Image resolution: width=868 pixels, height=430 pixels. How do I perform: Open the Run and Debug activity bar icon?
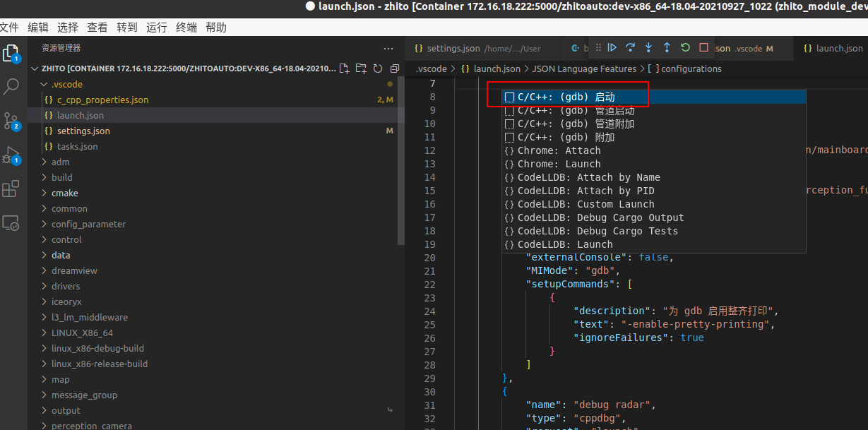[x=11, y=154]
